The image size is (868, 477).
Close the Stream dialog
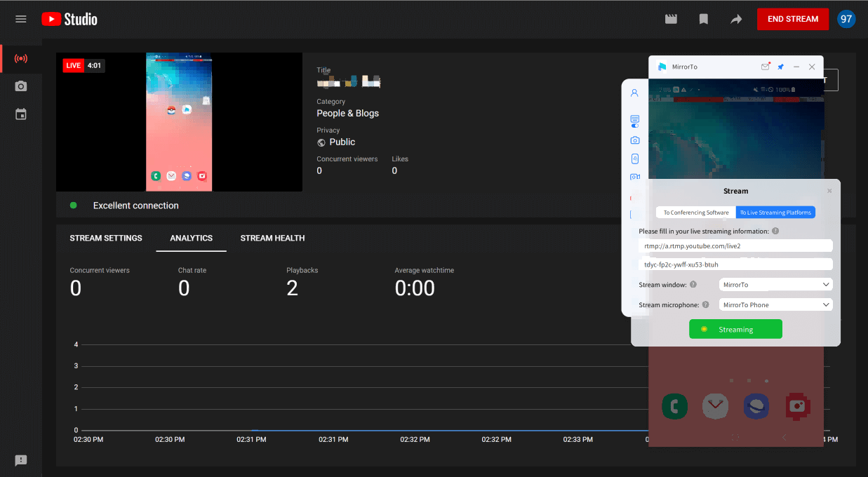tap(829, 191)
